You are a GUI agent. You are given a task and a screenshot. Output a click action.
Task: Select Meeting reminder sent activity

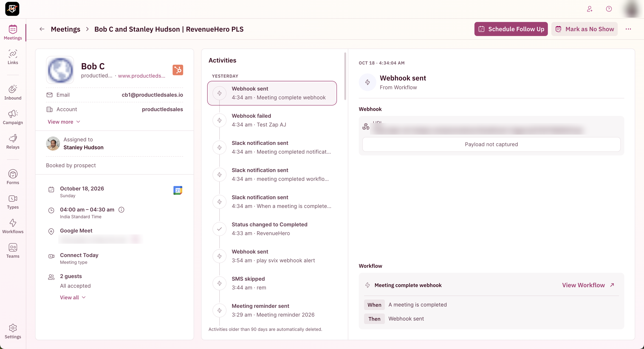[x=272, y=310]
